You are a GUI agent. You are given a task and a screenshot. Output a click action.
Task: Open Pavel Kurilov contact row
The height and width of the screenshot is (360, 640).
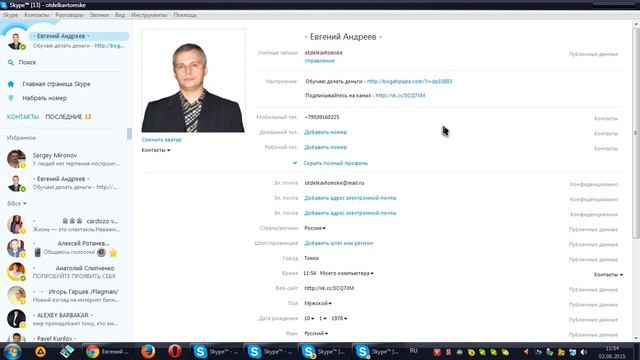(66, 338)
